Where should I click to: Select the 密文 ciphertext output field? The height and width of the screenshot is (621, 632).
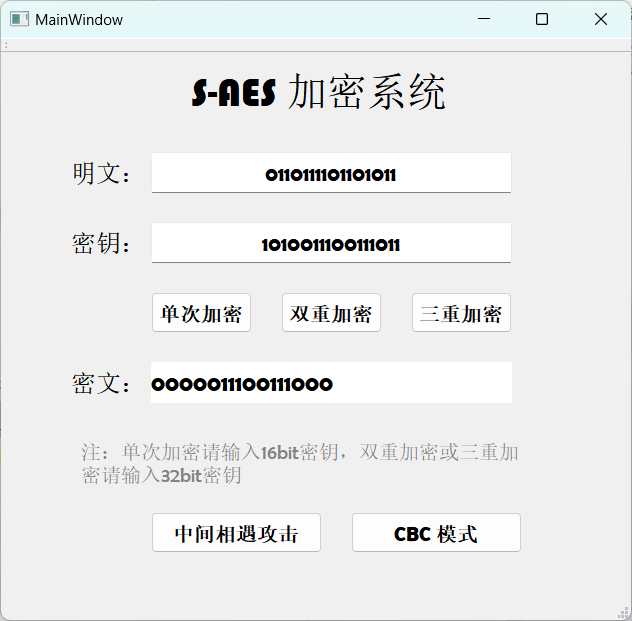point(331,382)
